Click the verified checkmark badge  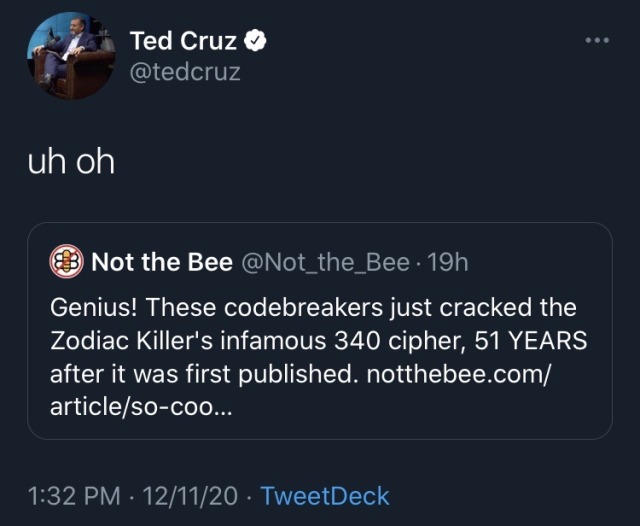coord(257,40)
